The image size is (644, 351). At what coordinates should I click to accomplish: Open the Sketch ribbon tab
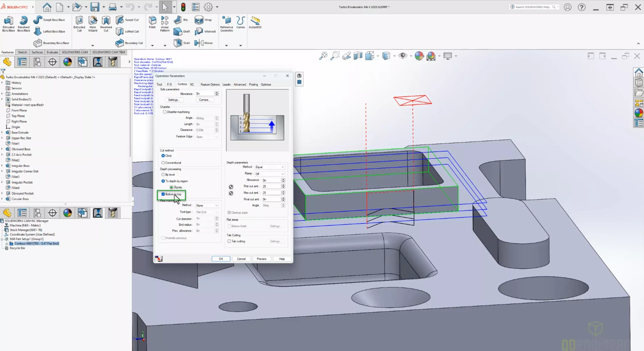point(22,52)
